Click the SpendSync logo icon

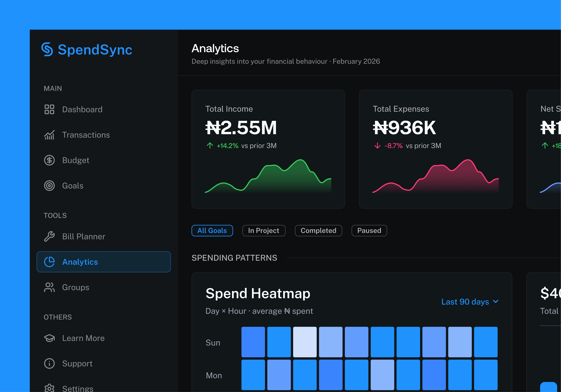tap(47, 49)
